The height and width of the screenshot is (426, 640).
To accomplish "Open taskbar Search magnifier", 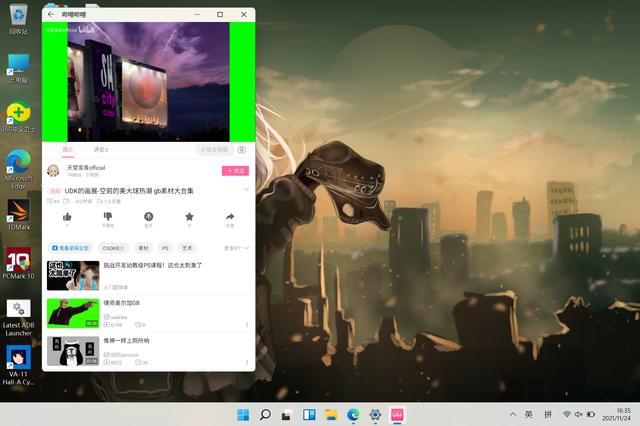I will [265, 415].
